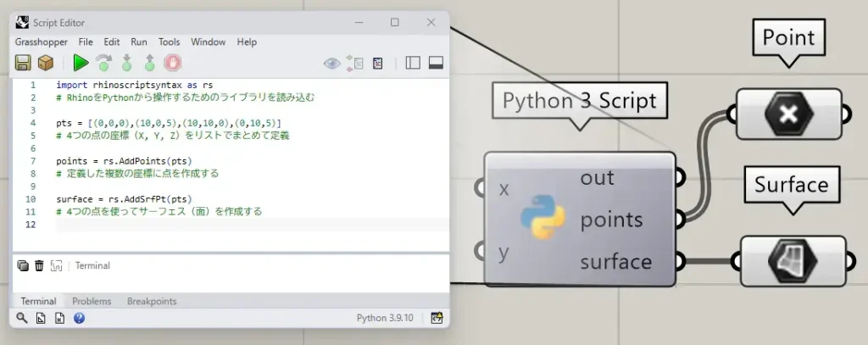Click the red stop hand icon
Screen dimensions: 868x345
tap(173, 62)
